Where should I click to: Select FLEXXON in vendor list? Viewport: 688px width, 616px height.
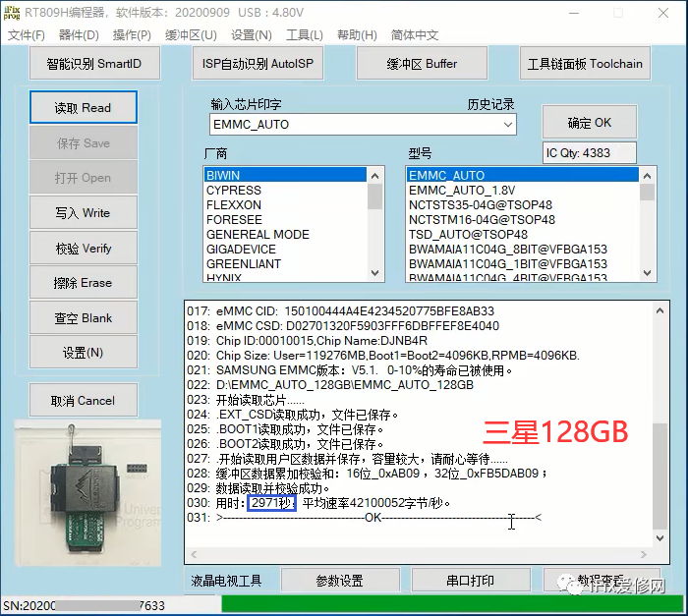pos(285,205)
